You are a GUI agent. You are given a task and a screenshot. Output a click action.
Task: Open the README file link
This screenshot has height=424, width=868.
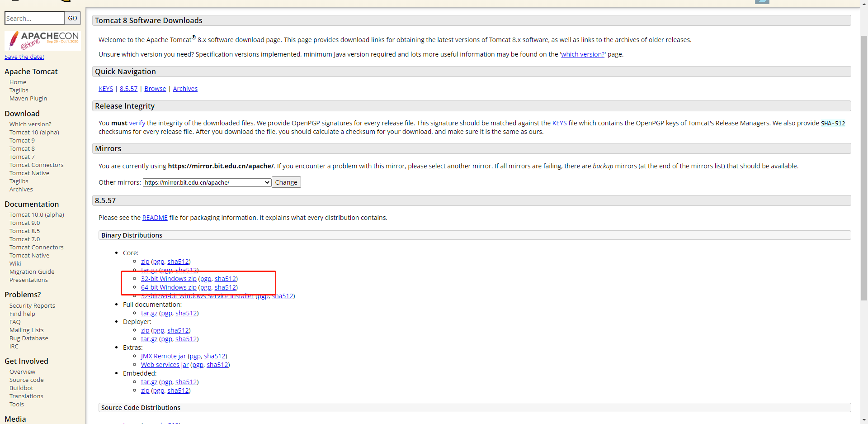tap(155, 218)
